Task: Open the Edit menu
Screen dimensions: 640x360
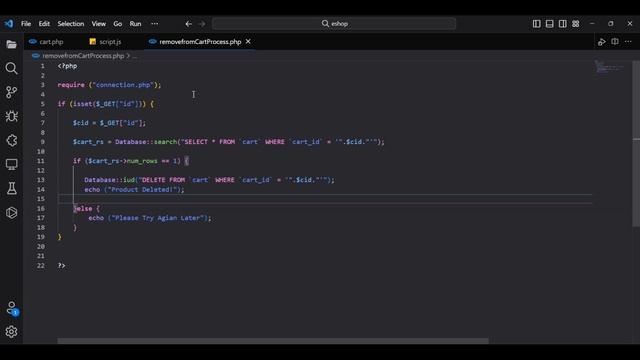Action: [44, 24]
